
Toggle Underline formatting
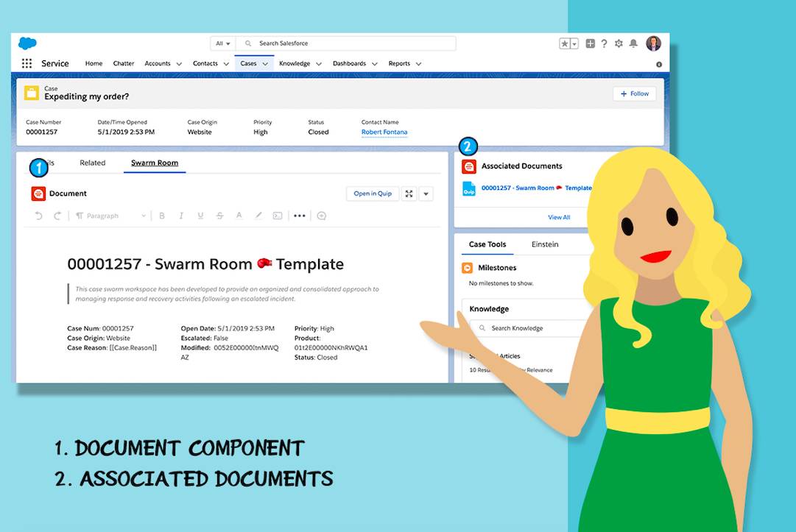coord(200,216)
